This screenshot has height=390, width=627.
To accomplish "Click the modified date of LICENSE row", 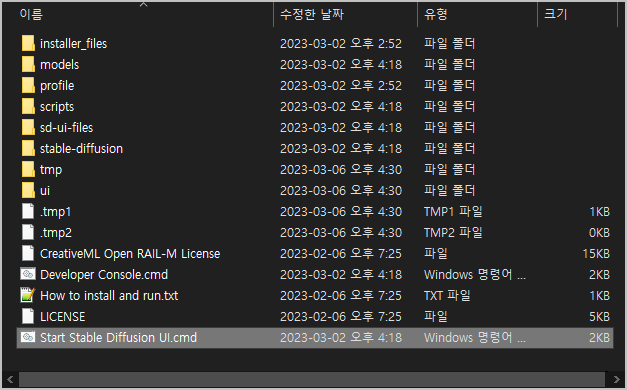I will [341, 316].
